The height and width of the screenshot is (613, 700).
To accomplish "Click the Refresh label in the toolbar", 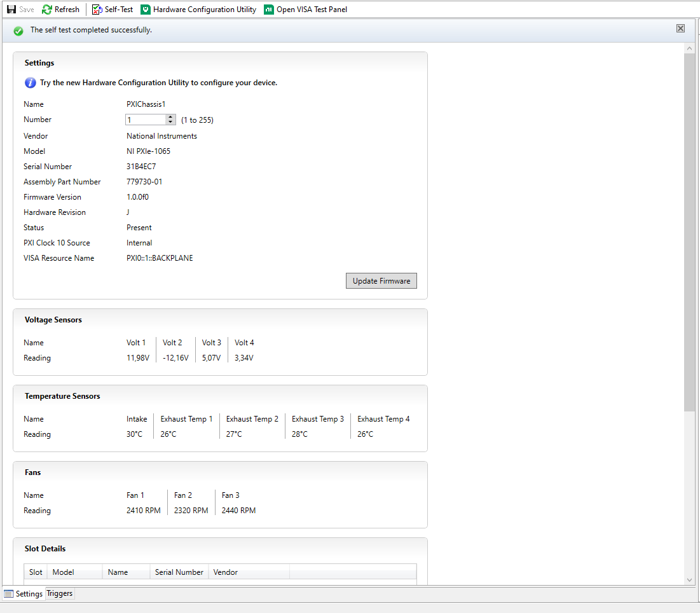I will coord(67,10).
